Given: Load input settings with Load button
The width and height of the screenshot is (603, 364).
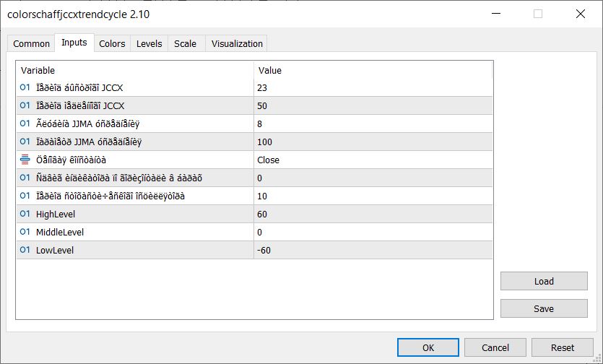Looking at the screenshot, I should coord(544,281).
